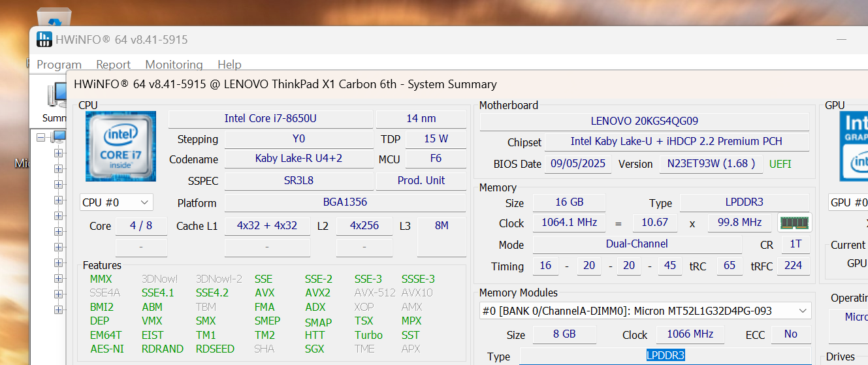This screenshot has height=365, width=868.
Task: Click the SSE4.2 feature label
Action: pyautogui.click(x=212, y=293)
